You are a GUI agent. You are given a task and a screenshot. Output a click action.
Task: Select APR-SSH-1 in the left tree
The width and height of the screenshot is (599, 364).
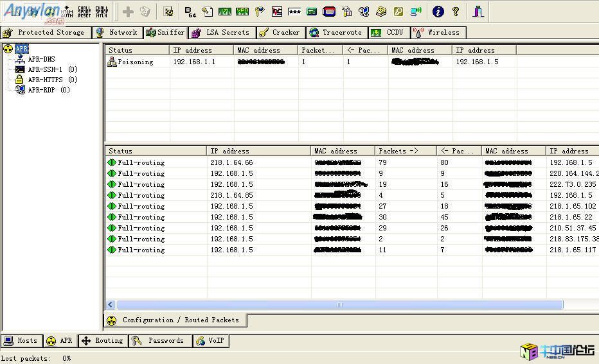pos(45,69)
